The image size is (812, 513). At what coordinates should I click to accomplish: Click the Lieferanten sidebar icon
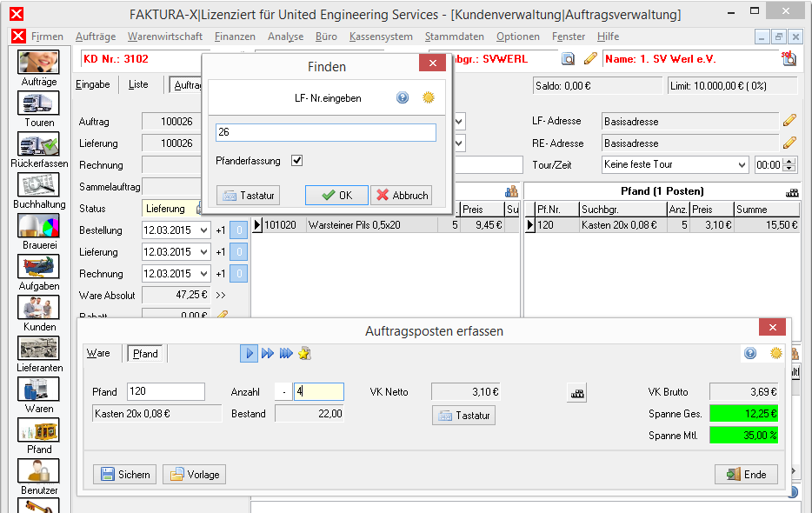pos(38,348)
